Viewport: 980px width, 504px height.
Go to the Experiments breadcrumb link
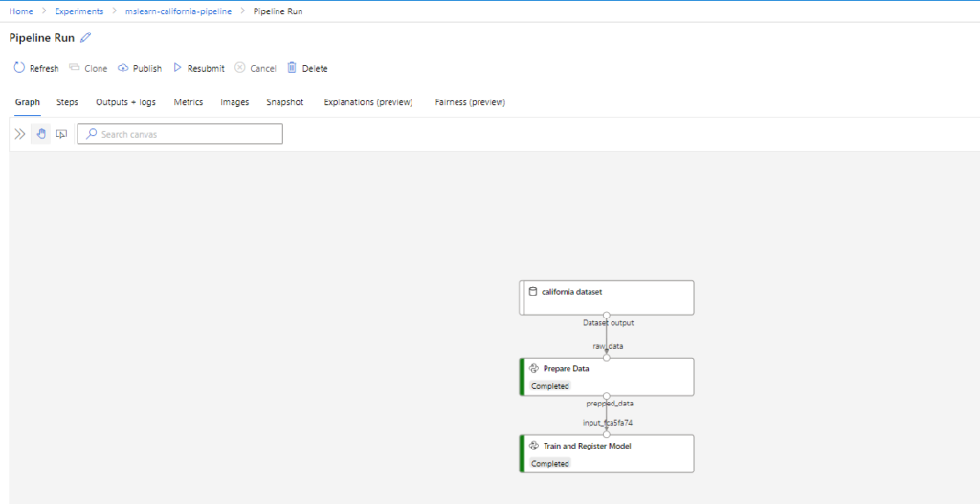79,11
